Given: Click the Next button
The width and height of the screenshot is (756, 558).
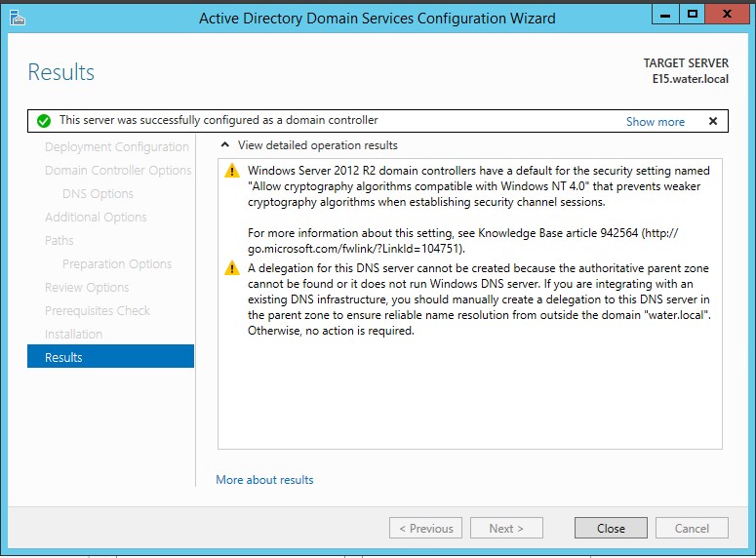Looking at the screenshot, I should click(x=506, y=528).
